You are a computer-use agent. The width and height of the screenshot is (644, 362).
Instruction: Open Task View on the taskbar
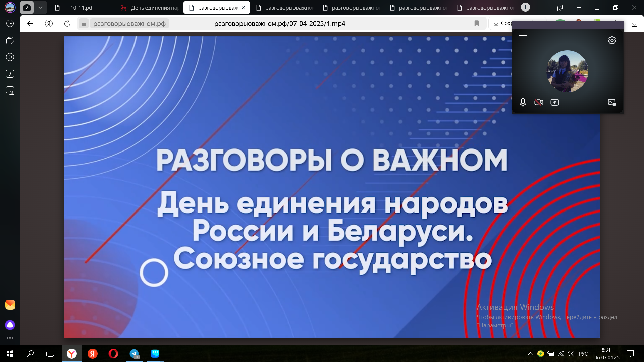[50, 354]
